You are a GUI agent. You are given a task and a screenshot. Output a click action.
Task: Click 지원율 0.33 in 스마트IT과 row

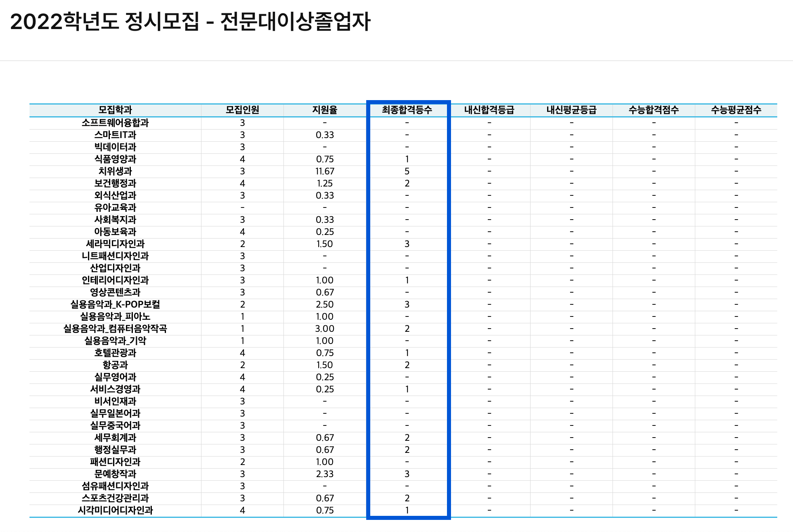[x=325, y=135]
